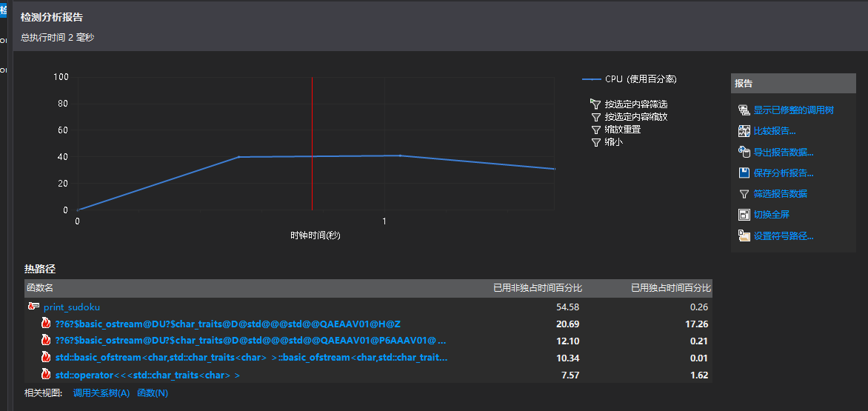Click the hot path icon beside print_sudoku
868x411 pixels.
click(x=33, y=307)
